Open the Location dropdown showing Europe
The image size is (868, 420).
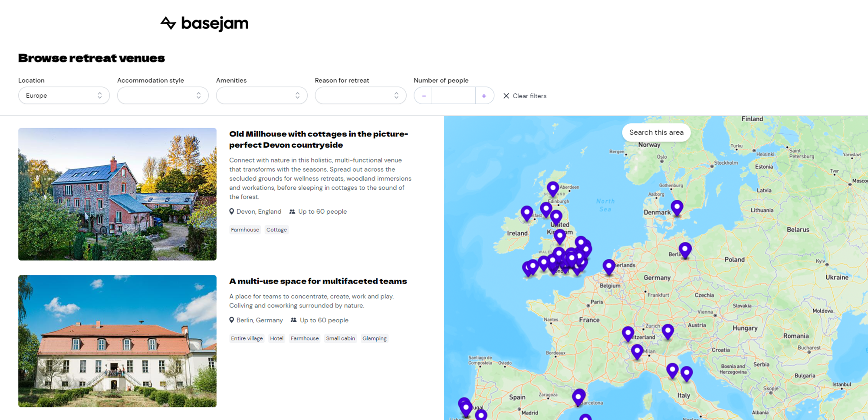[64, 96]
